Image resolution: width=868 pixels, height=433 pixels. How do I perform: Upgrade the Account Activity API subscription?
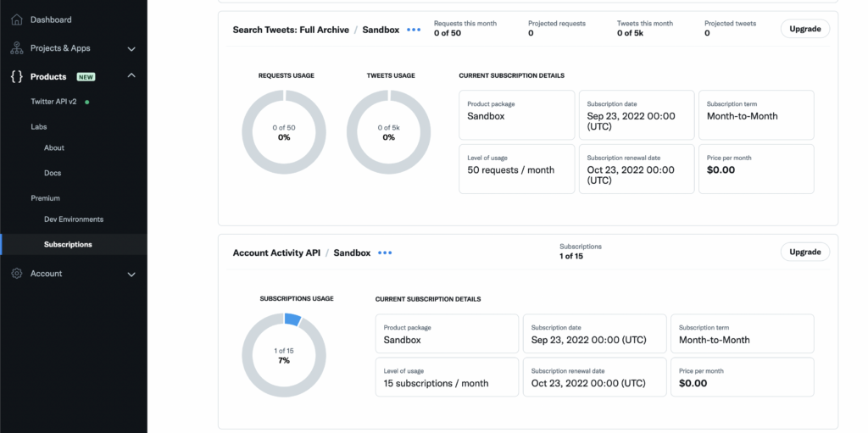(804, 252)
